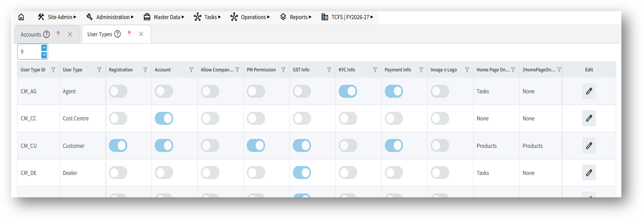Switch to the Accounts tab
Screen dimensions: 644x220
point(31,35)
